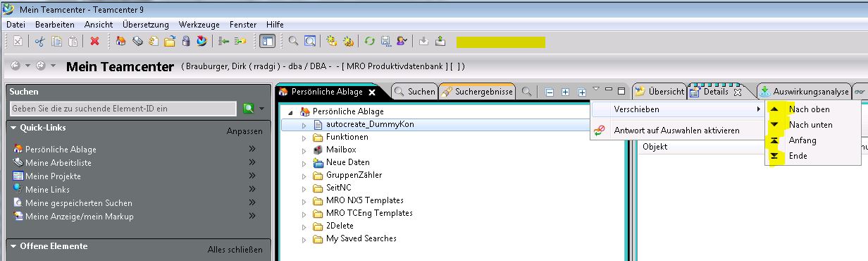Click the Cut scissors toolbar icon
Image resolution: width=868 pixels, height=261 pixels.
(39, 41)
